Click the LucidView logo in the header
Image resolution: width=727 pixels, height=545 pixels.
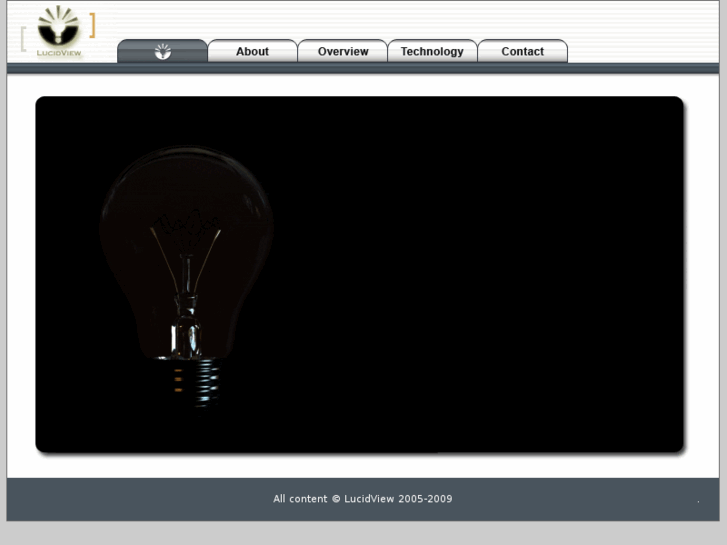pyautogui.click(x=58, y=32)
